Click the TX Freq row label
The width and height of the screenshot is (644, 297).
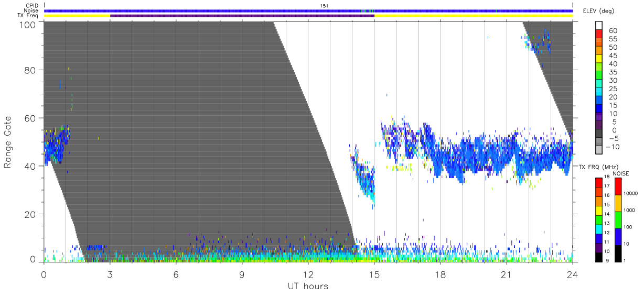(x=28, y=16)
